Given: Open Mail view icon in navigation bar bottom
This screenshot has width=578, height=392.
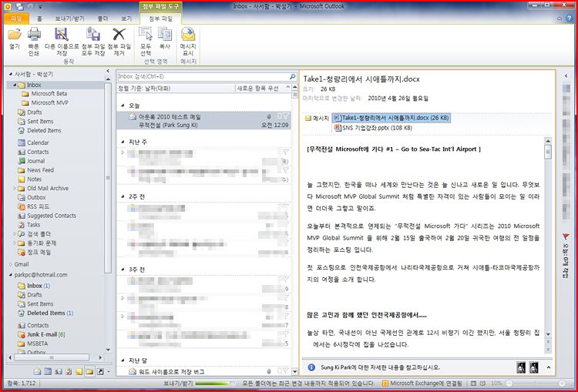Looking at the screenshot, I should tap(37, 371).
